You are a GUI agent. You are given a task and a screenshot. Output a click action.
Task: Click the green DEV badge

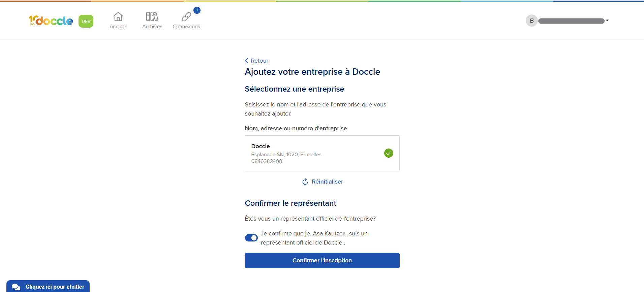pos(86,21)
